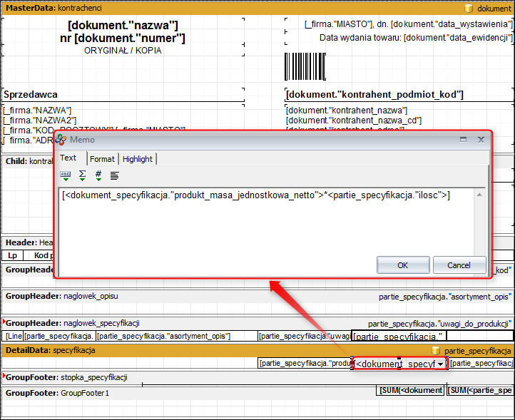Click the partie_specyfikacja database icon in DetailData band

tap(436, 351)
